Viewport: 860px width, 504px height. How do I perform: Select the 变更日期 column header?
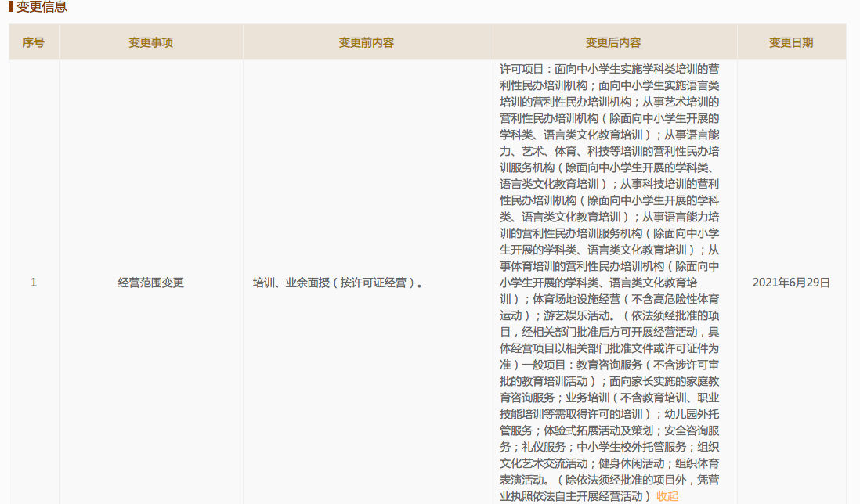[792, 41]
